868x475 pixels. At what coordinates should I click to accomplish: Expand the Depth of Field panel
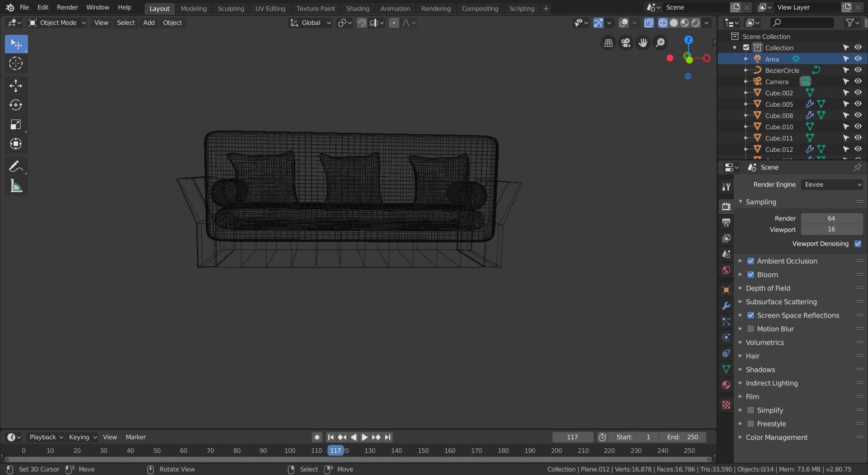[x=768, y=288]
